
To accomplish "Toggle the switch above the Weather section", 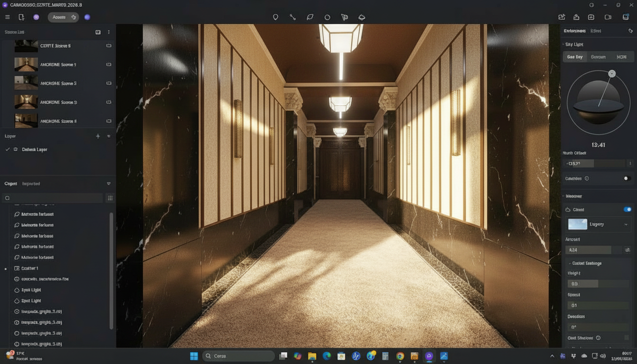I will 627,179.
